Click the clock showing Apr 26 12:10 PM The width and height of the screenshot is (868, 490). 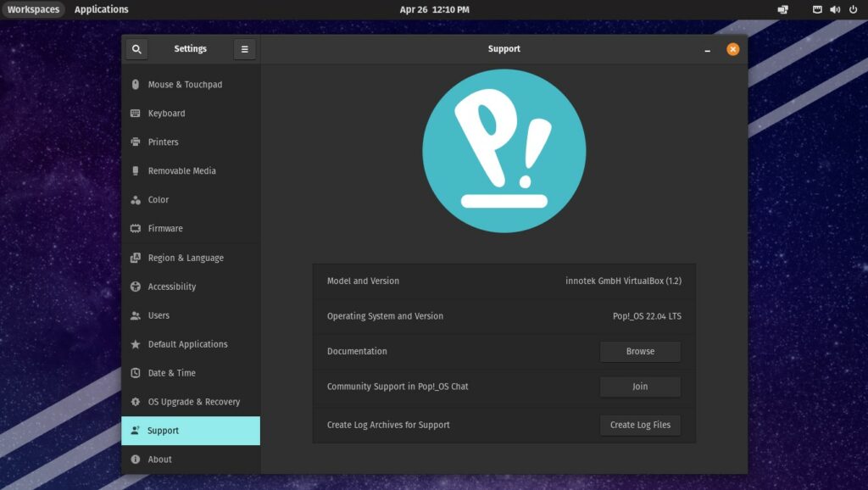click(x=434, y=9)
